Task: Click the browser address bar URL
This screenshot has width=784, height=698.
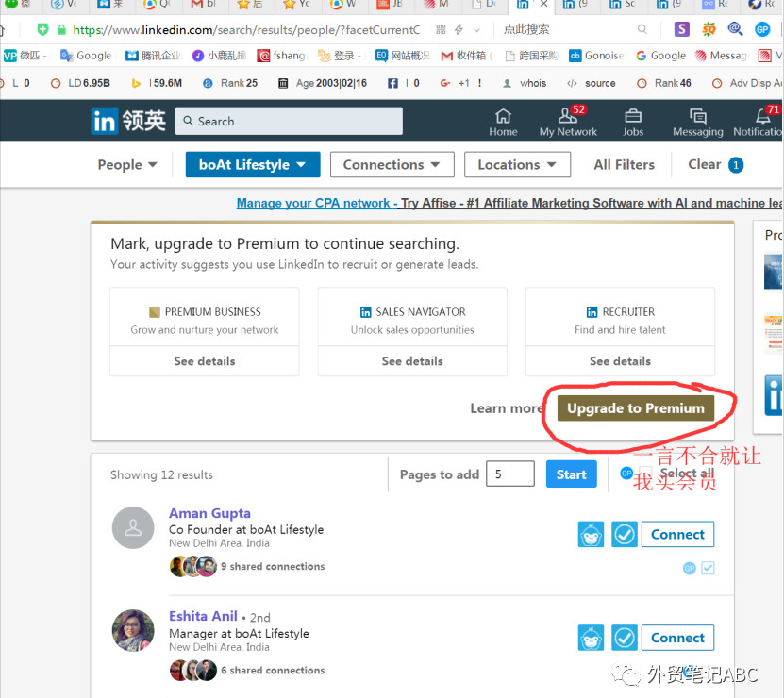Action: click(x=246, y=30)
